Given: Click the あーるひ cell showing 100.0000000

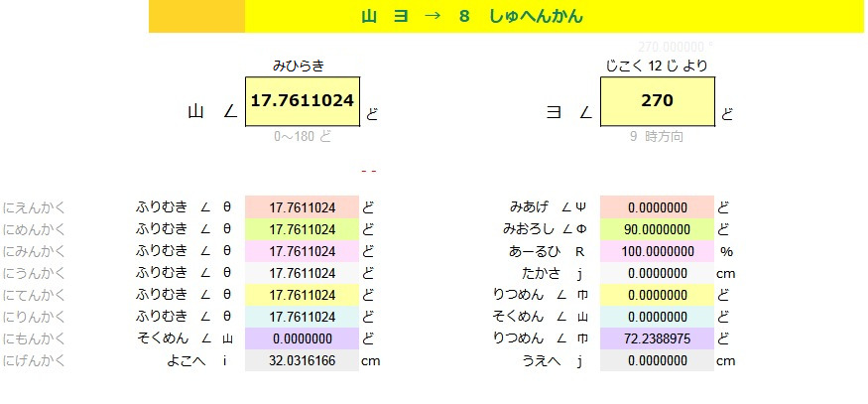Looking at the screenshot, I should (x=657, y=251).
